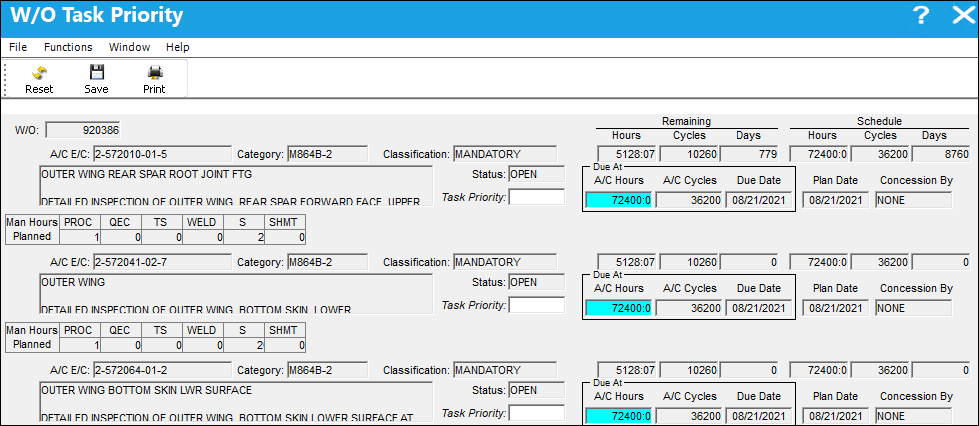The image size is (979, 426).
Task: Click the W/O number field 920386
Action: click(83, 131)
